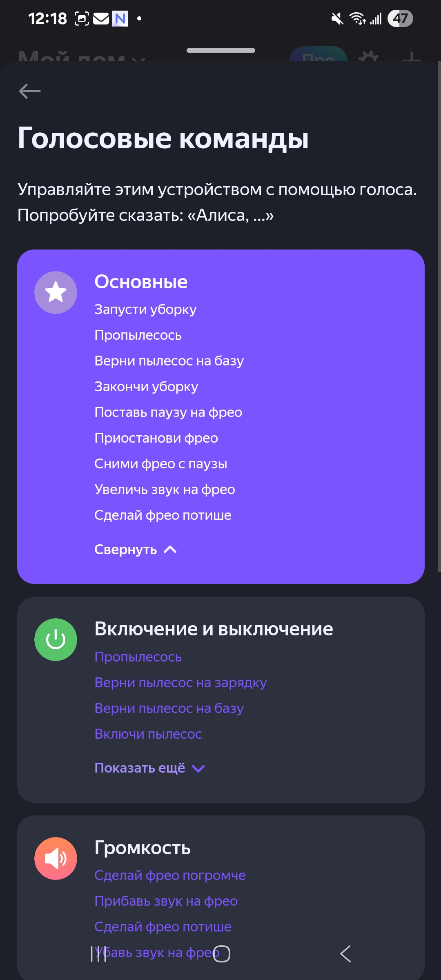Tap Прибавь звук на фрео command
The height and width of the screenshot is (980, 441).
click(x=166, y=901)
